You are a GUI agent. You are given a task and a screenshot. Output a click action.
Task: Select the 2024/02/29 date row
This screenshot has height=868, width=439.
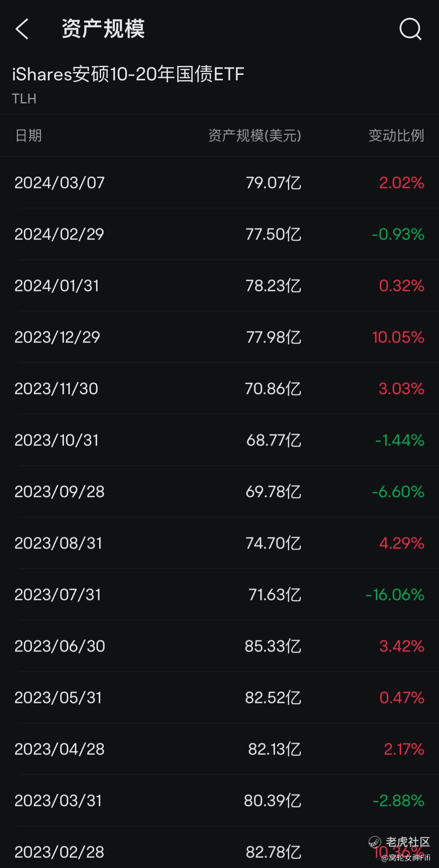click(219, 234)
